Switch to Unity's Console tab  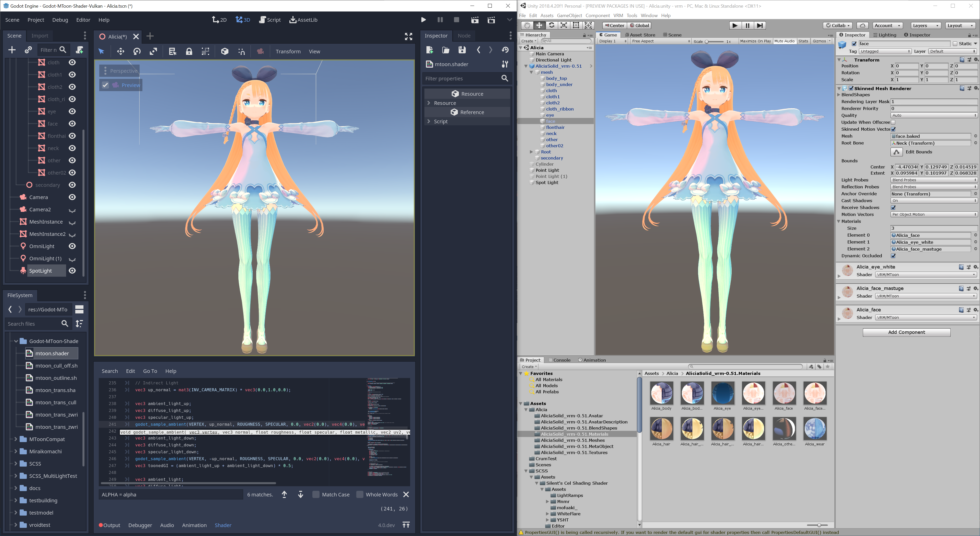[x=561, y=360]
